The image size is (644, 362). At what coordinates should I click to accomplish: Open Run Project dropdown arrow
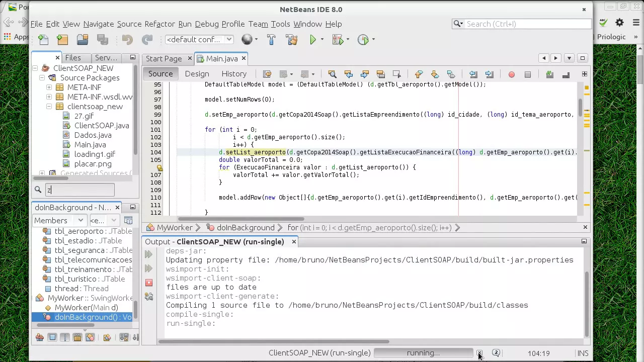click(323, 39)
